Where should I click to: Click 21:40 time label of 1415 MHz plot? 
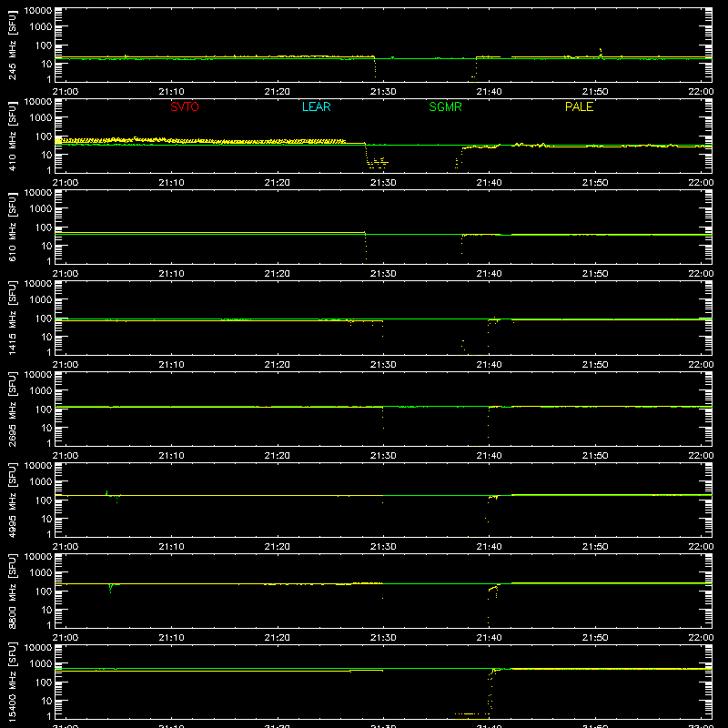coord(489,365)
